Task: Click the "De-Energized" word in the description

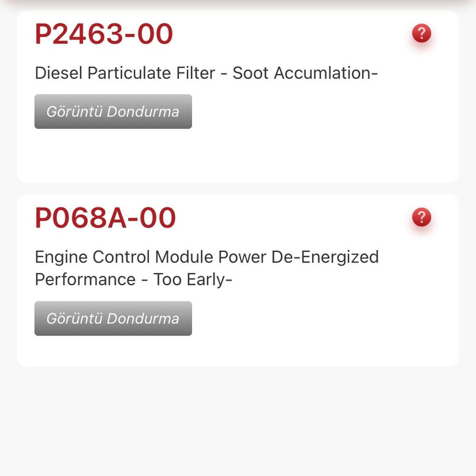Action: point(325,257)
